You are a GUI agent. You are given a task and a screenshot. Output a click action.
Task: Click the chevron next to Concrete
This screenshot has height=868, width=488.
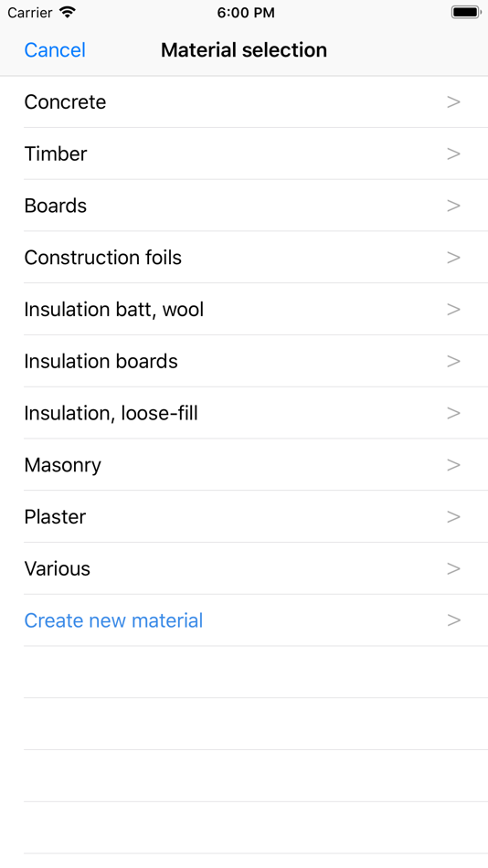click(453, 101)
